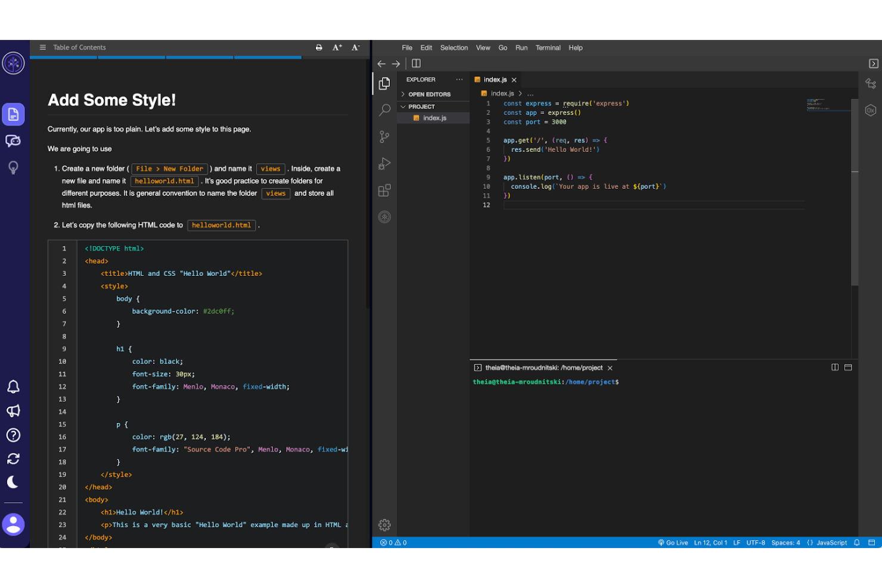882x588 pixels.
Task: Open the chat assistant panel
Action: (13, 141)
